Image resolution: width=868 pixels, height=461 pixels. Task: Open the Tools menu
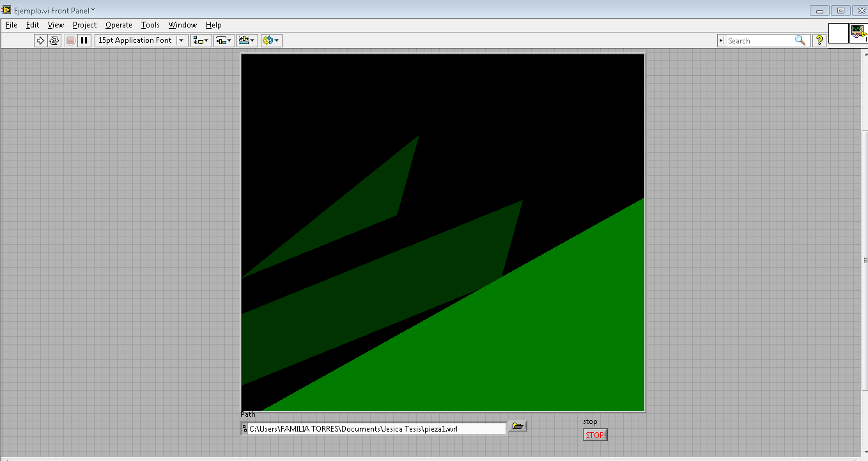pos(150,25)
